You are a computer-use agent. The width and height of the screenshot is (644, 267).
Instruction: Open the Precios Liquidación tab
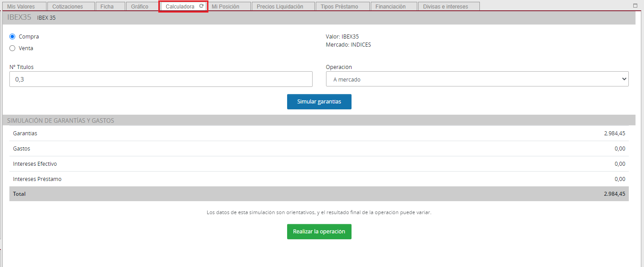click(283, 6)
